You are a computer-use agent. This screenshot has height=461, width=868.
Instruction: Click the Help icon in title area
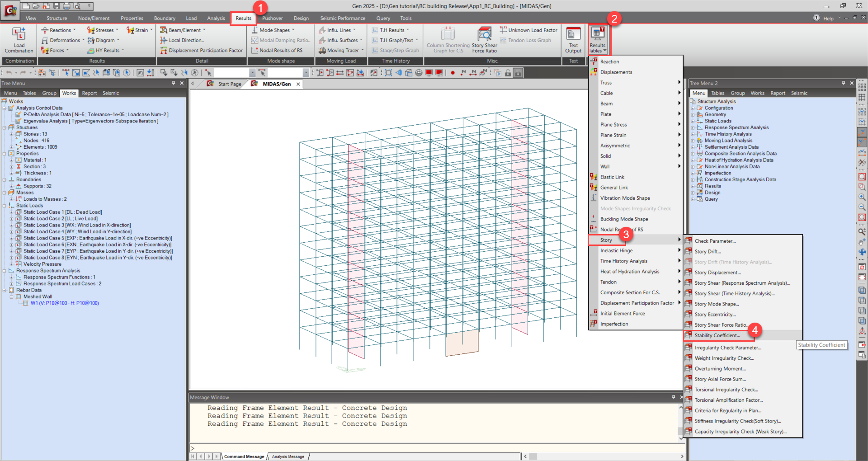pos(816,18)
